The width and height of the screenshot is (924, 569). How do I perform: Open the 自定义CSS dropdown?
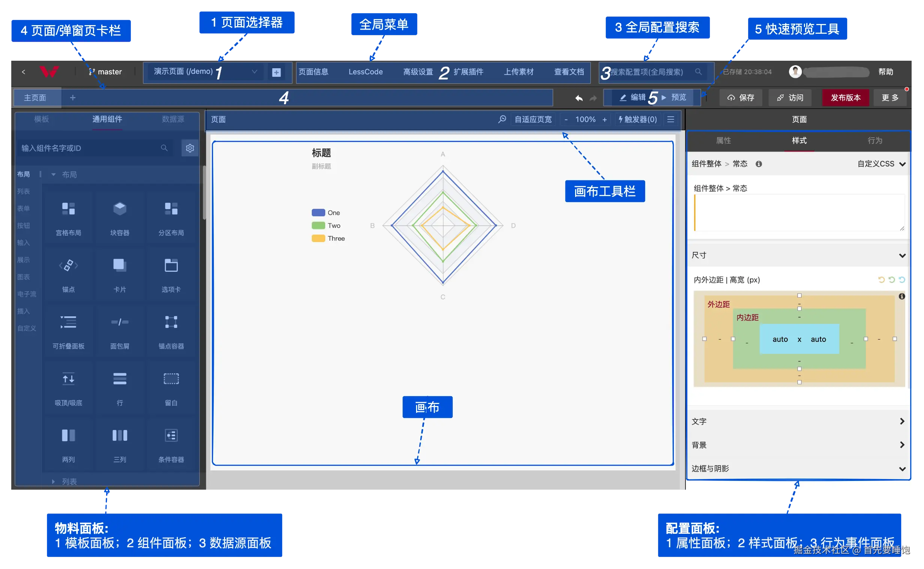[881, 164]
